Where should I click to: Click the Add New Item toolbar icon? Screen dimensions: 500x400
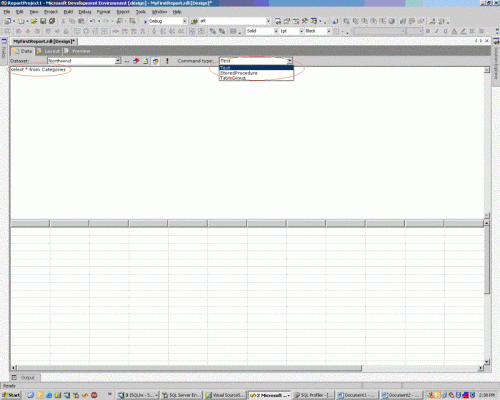(x=21, y=21)
